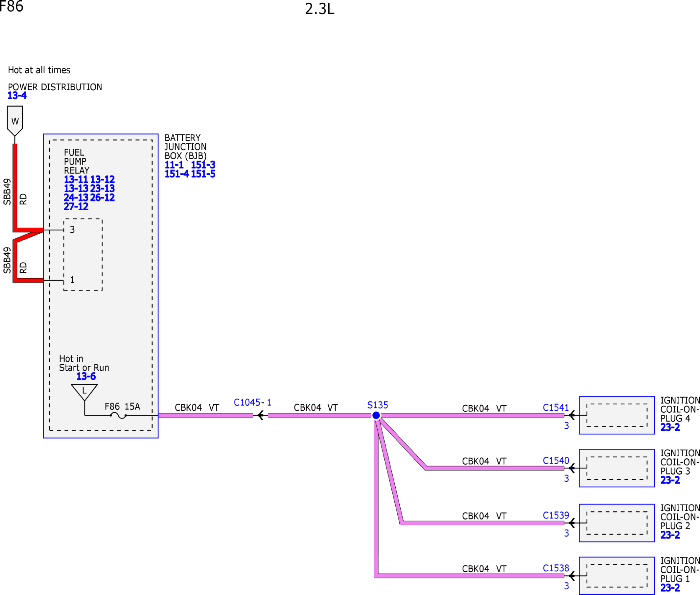
Task: Click the L triangle connector symbol
Action: coord(84,392)
